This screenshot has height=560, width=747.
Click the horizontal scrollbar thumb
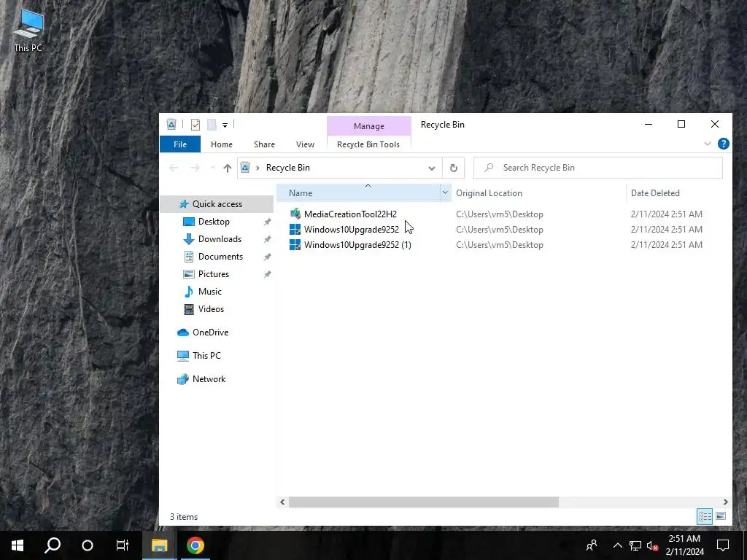[424, 502]
